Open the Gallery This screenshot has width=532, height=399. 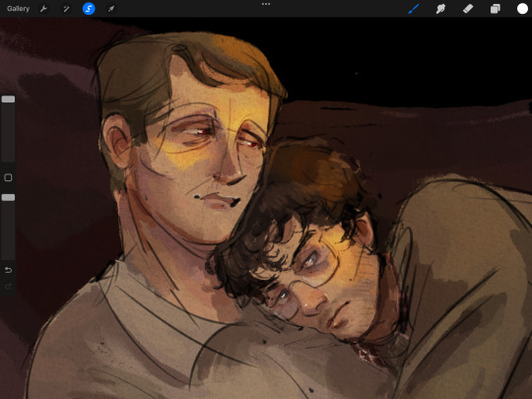click(x=18, y=9)
